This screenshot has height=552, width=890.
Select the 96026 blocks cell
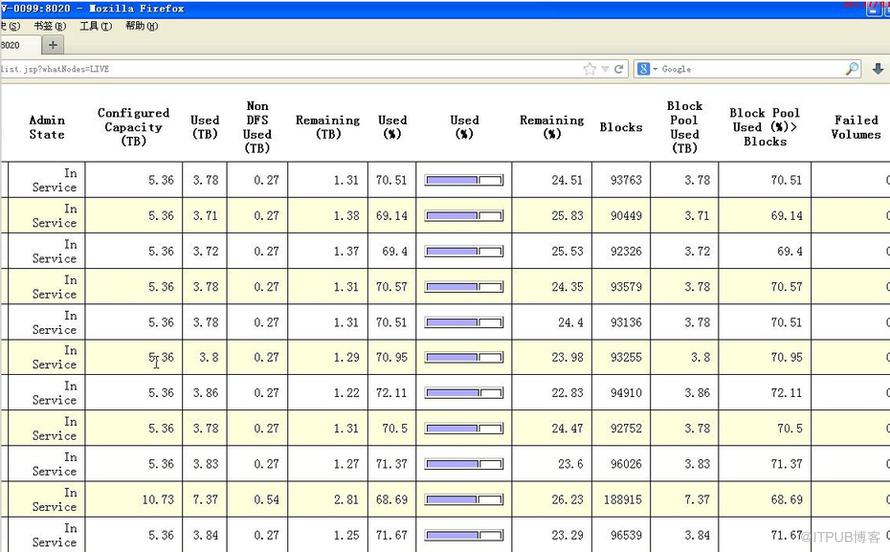click(621, 464)
